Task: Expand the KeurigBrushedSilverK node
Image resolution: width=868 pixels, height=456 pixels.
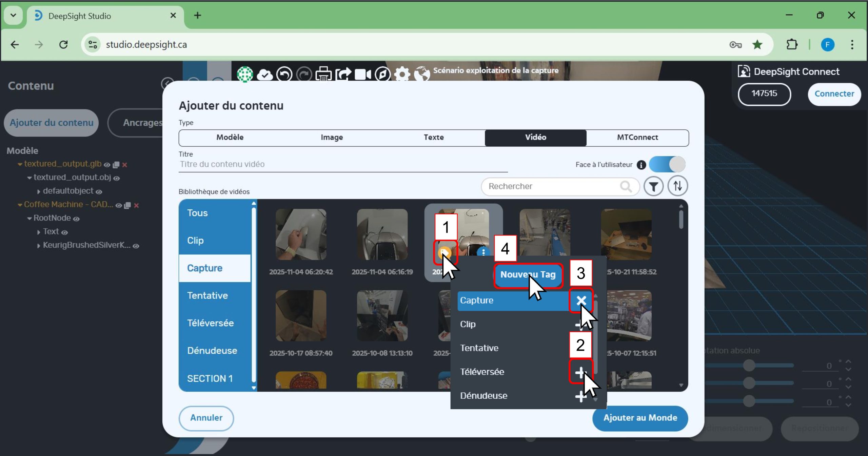Action: pyautogui.click(x=39, y=246)
